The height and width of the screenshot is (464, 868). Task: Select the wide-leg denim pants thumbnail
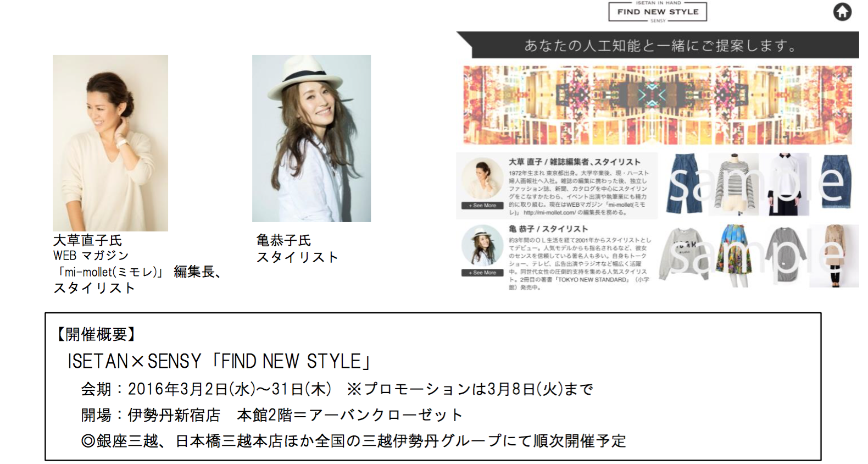pos(684,184)
